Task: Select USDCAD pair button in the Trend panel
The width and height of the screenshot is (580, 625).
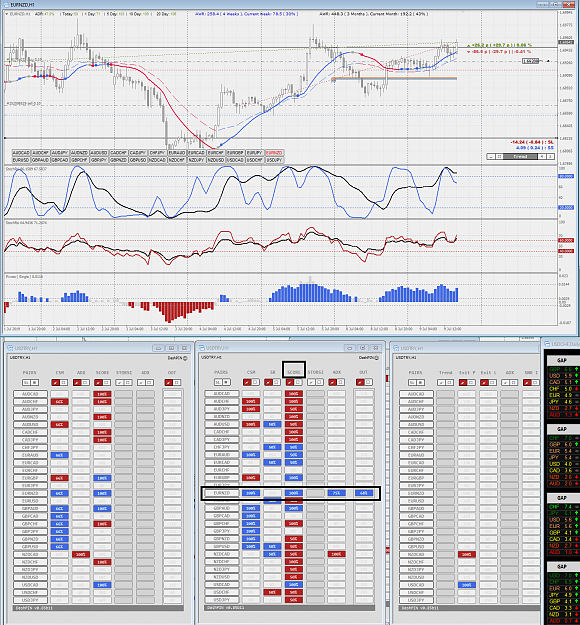Action: 416,585
